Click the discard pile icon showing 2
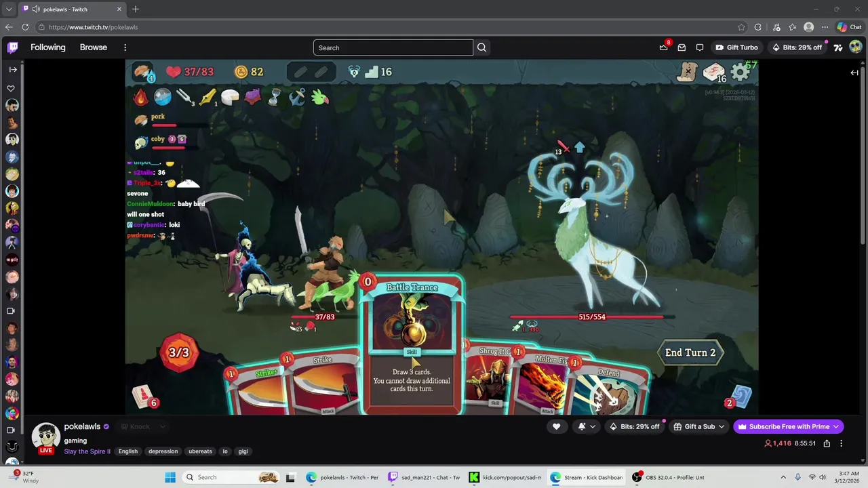This screenshot has height=488, width=868. point(738,398)
